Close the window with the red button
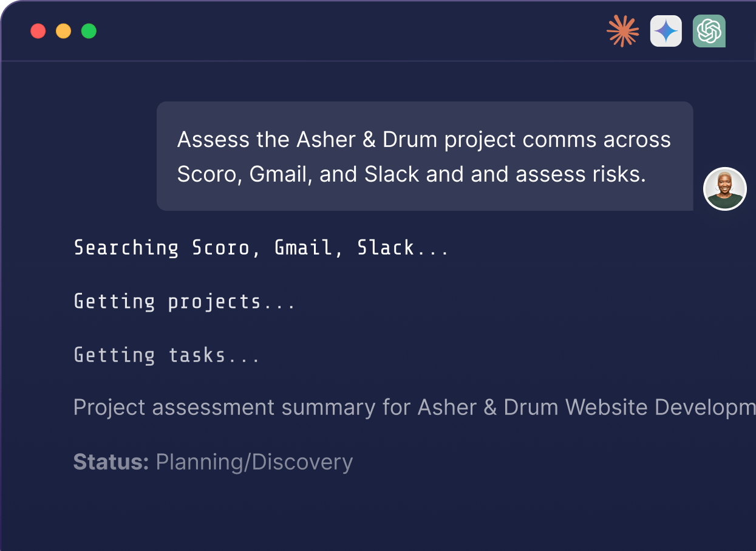The height and width of the screenshot is (551, 756). point(38,31)
